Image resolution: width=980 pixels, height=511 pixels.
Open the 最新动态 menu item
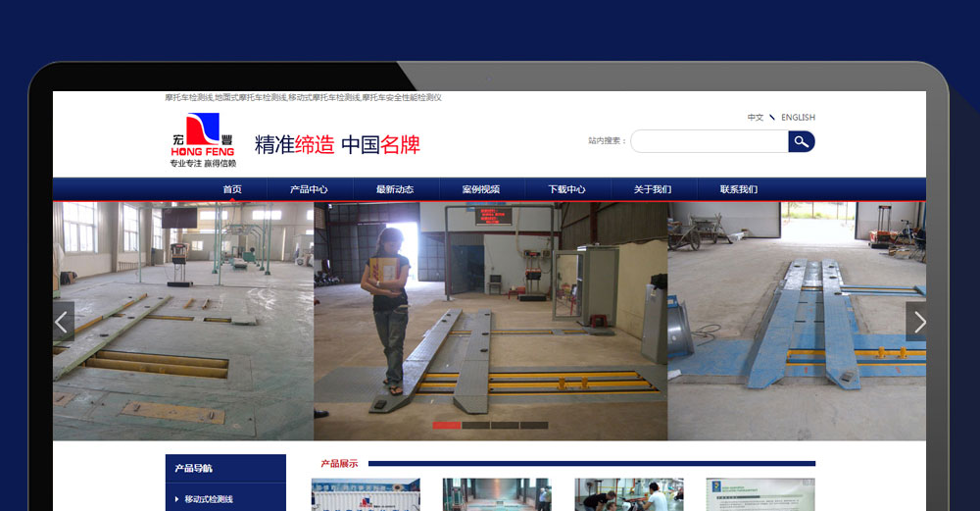click(394, 189)
